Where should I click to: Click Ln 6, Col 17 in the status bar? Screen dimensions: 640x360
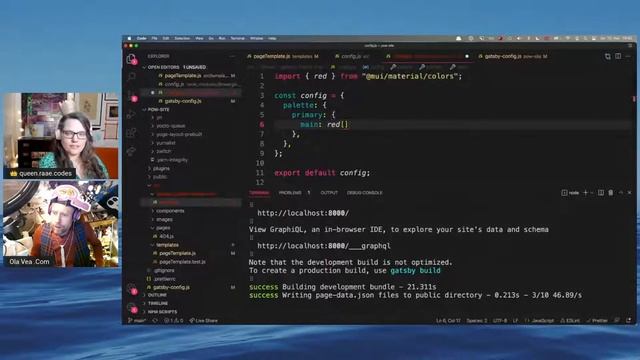click(x=448, y=320)
